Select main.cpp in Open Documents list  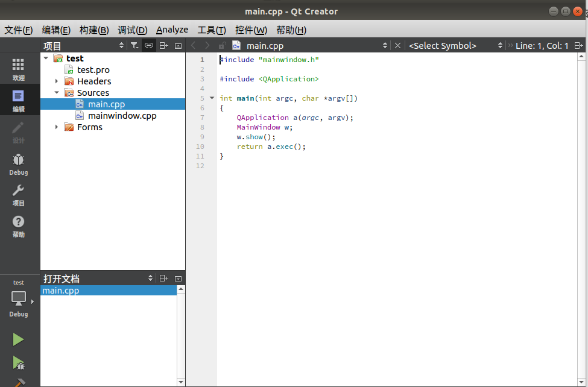(x=109, y=291)
